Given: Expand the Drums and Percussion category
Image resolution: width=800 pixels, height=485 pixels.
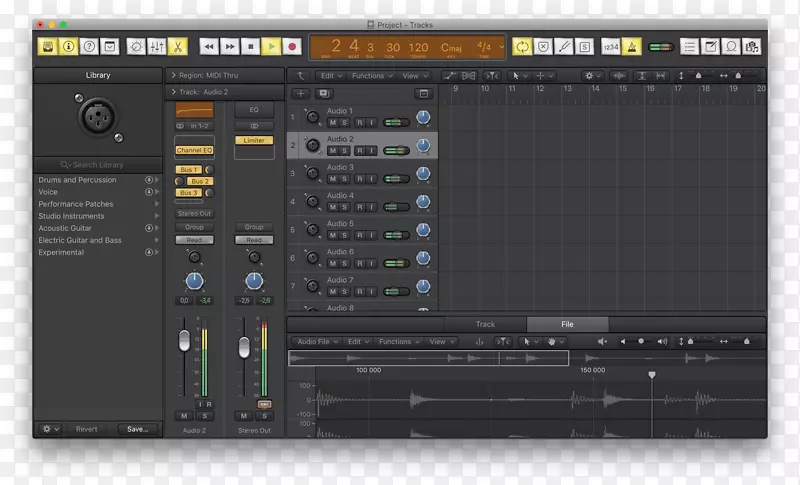Looking at the screenshot, I should click(157, 180).
